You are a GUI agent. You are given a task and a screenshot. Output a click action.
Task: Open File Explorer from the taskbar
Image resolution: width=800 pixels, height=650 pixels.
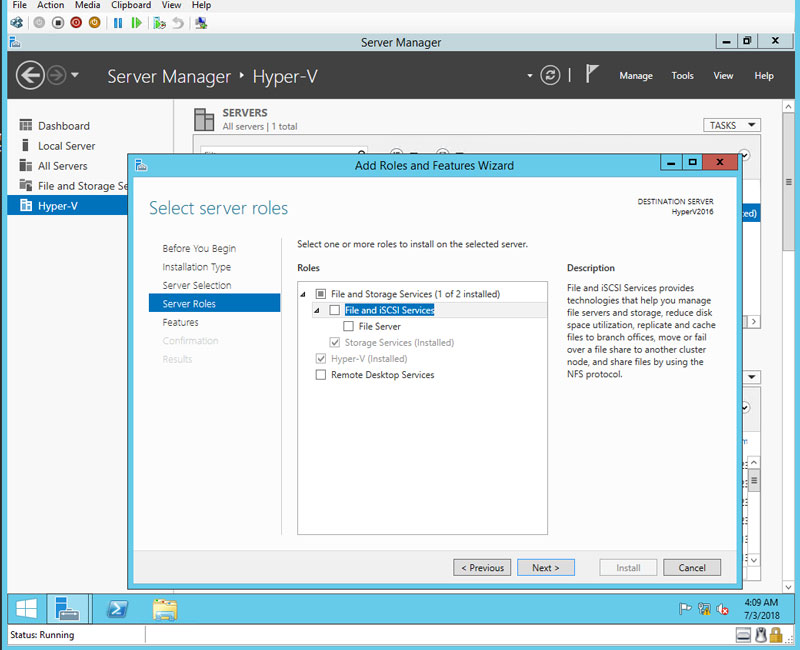(165, 608)
